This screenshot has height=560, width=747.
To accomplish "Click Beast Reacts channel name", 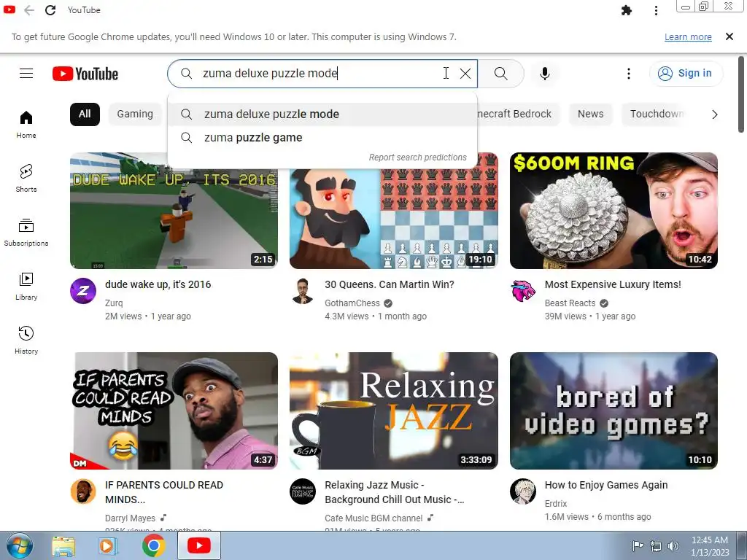I will 570,303.
